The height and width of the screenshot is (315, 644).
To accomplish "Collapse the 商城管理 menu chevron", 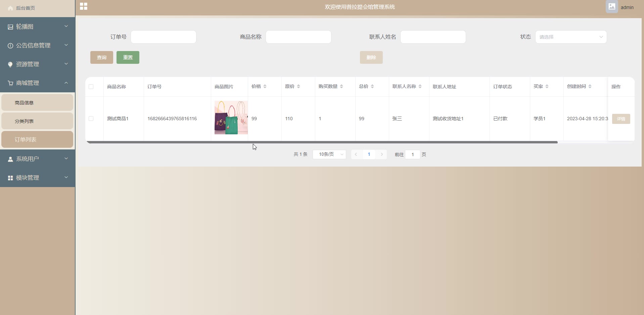I will pos(66,83).
